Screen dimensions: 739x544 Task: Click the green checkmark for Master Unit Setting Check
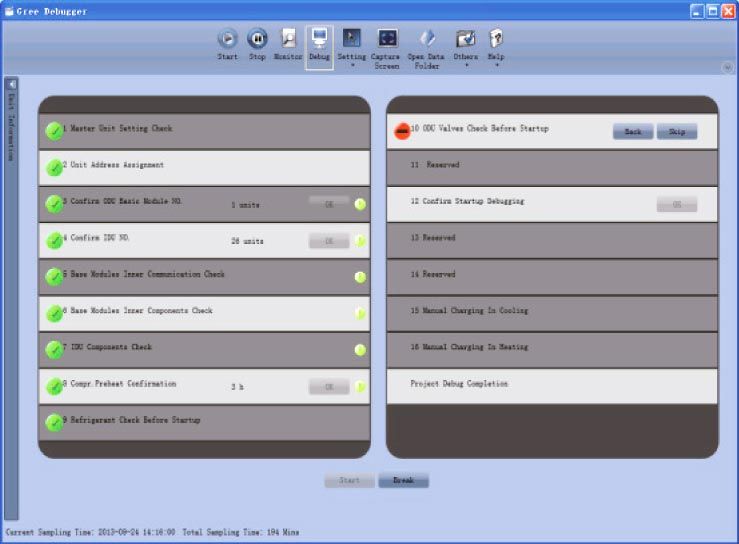tap(54, 130)
